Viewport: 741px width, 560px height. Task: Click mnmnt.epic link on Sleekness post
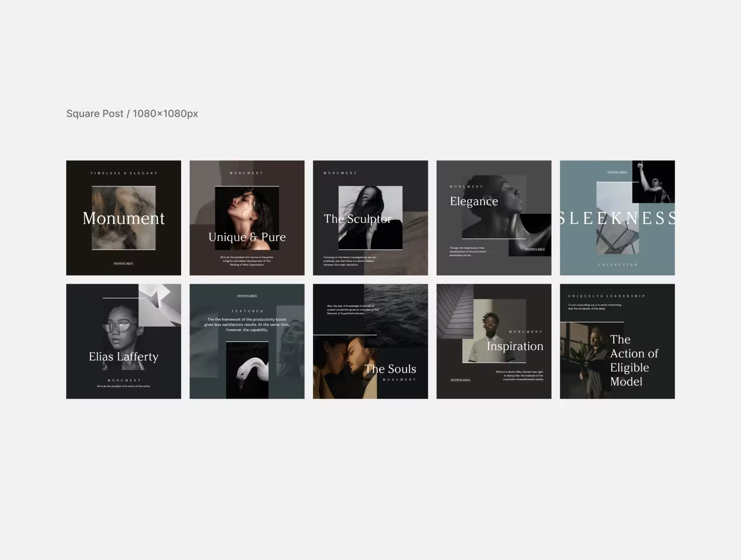pyautogui.click(x=617, y=172)
